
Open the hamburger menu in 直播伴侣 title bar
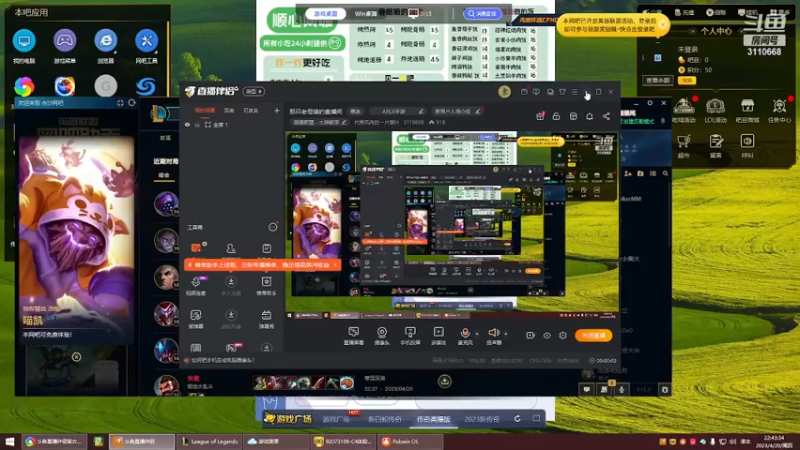(575, 92)
